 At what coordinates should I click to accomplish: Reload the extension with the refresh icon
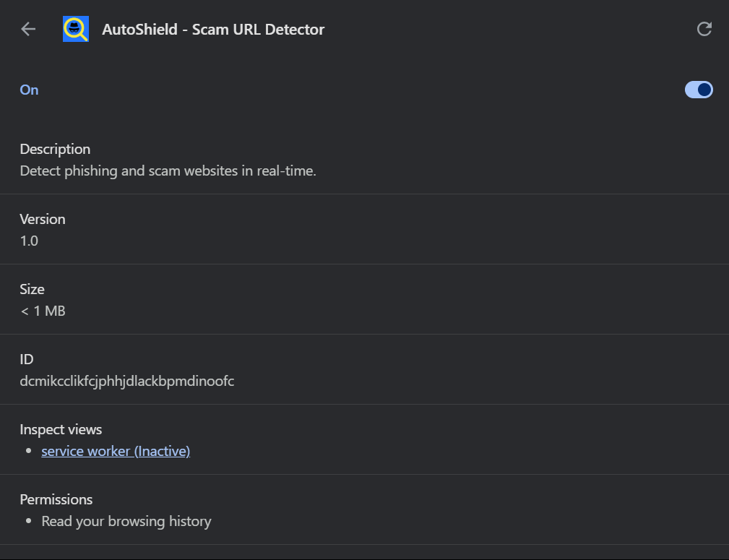(x=704, y=29)
